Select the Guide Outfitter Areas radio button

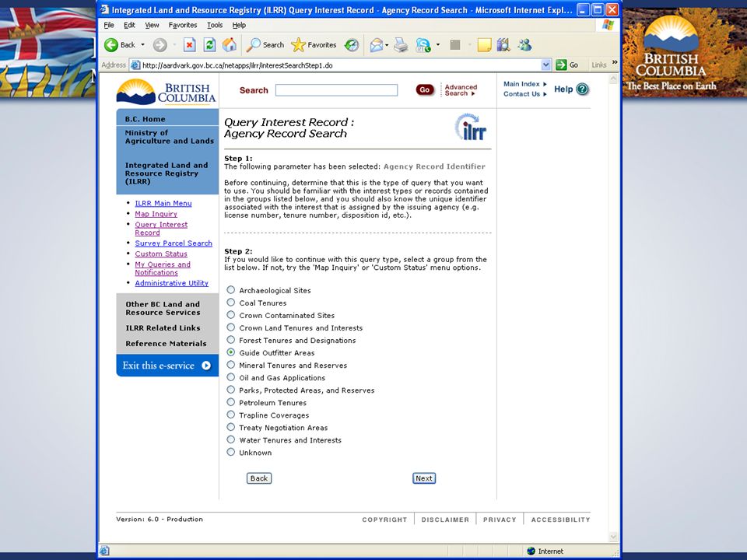pos(230,352)
